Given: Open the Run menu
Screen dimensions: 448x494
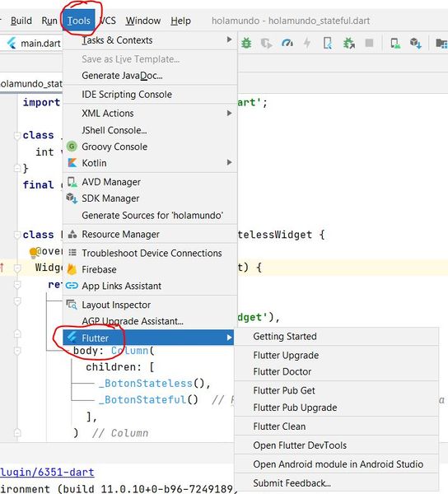Looking at the screenshot, I should tap(49, 21).
